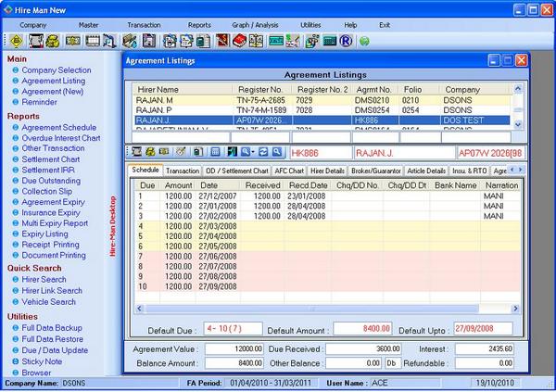556x392 pixels.
Task: Click the tab strip scroll-left arrow
Action: tap(512, 170)
